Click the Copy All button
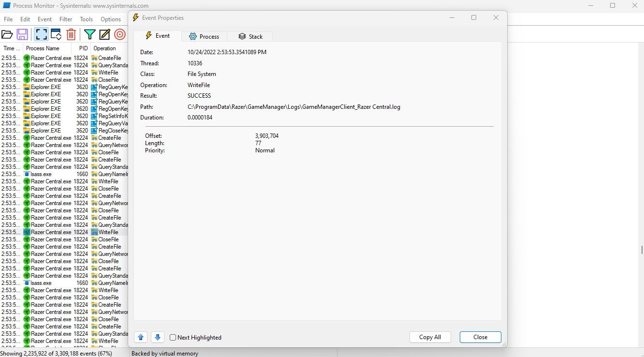This screenshot has height=357, width=644. [x=430, y=337]
